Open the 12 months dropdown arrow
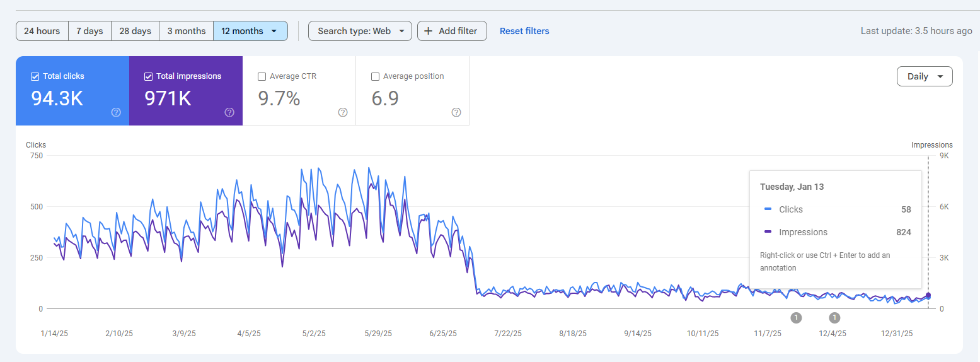Viewport: 980px width, 362px height. (x=274, y=31)
